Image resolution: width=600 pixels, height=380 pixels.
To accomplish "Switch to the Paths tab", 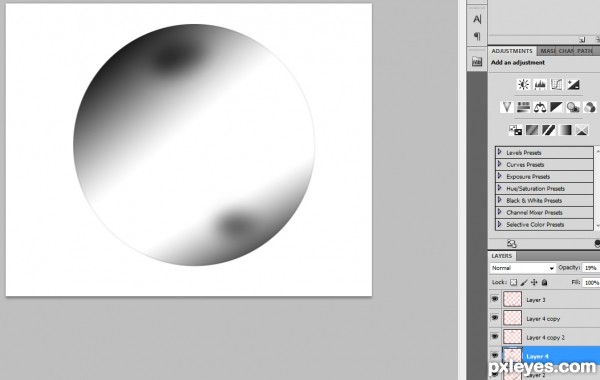I will coord(584,51).
